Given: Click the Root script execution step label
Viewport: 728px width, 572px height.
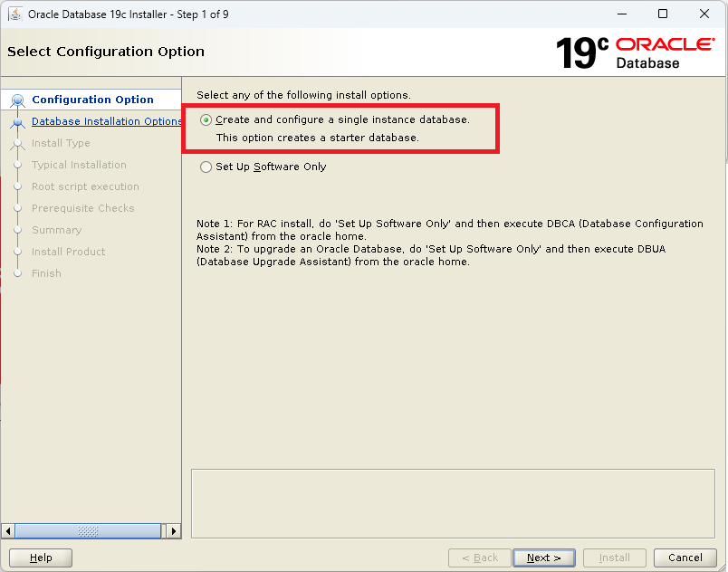Looking at the screenshot, I should click(x=85, y=186).
